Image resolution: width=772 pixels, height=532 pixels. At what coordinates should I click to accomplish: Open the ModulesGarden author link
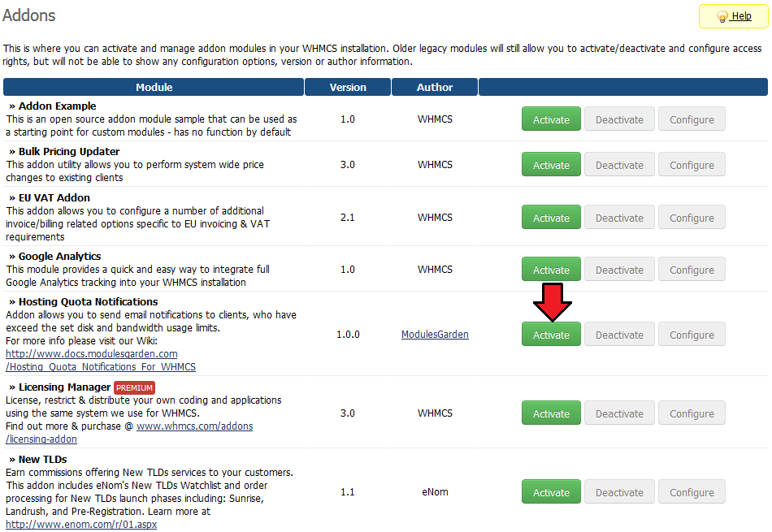pos(435,334)
